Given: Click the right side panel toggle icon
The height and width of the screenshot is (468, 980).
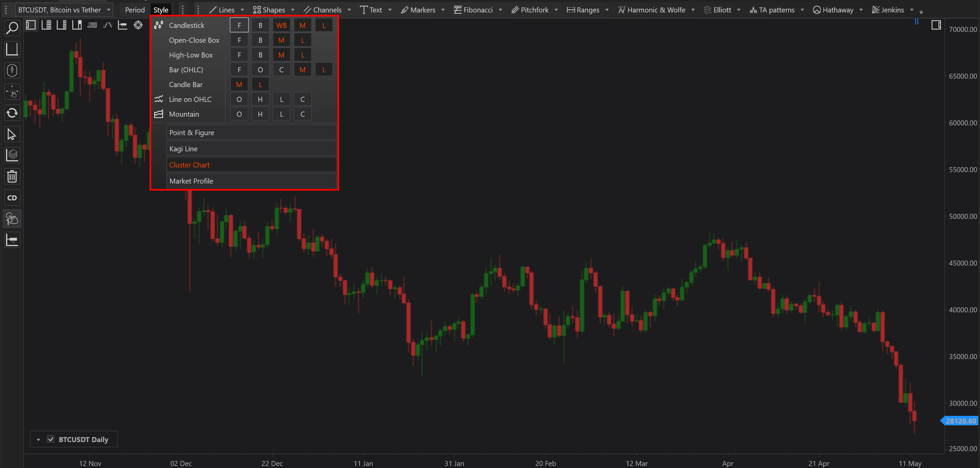Looking at the screenshot, I should [936, 25].
